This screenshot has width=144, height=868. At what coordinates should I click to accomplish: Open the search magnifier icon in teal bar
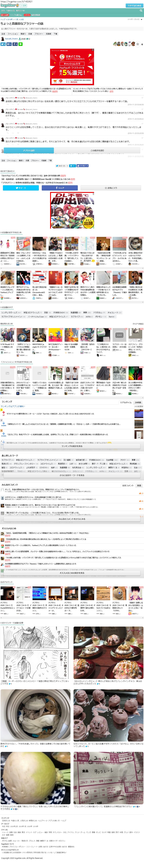pyautogui.click(x=141, y=10)
